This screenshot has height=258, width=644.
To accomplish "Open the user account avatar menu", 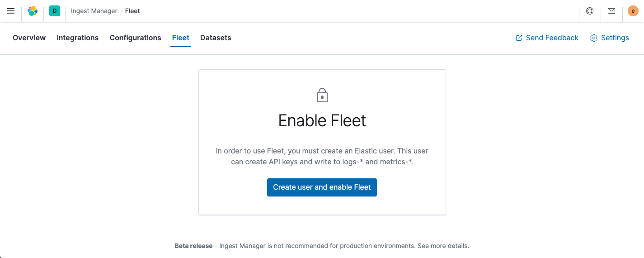I will [633, 11].
